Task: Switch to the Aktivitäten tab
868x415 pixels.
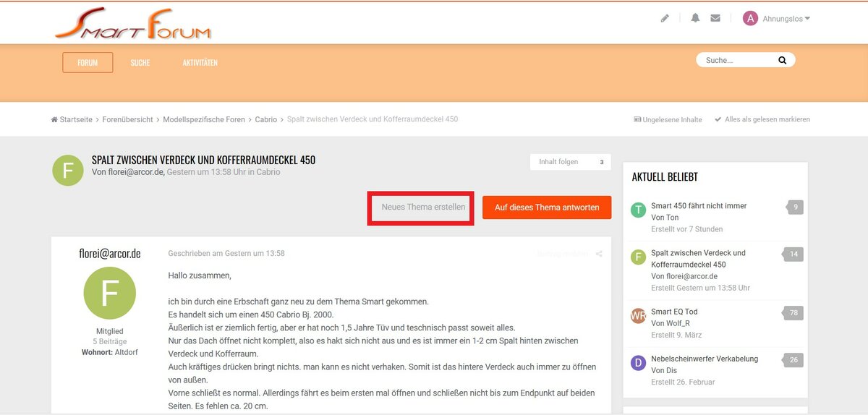Action: [x=200, y=63]
